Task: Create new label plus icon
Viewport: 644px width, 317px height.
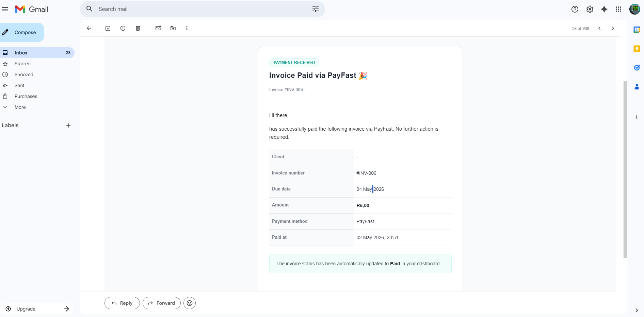Action: [68, 126]
